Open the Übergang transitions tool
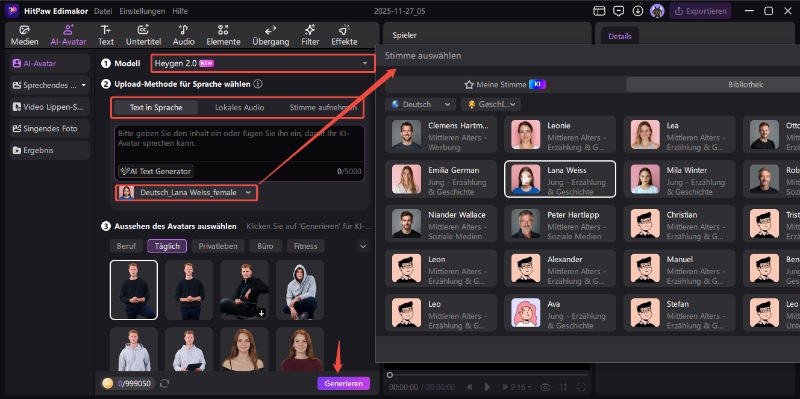The height and width of the screenshot is (399, 800). (x=270, y=35)
